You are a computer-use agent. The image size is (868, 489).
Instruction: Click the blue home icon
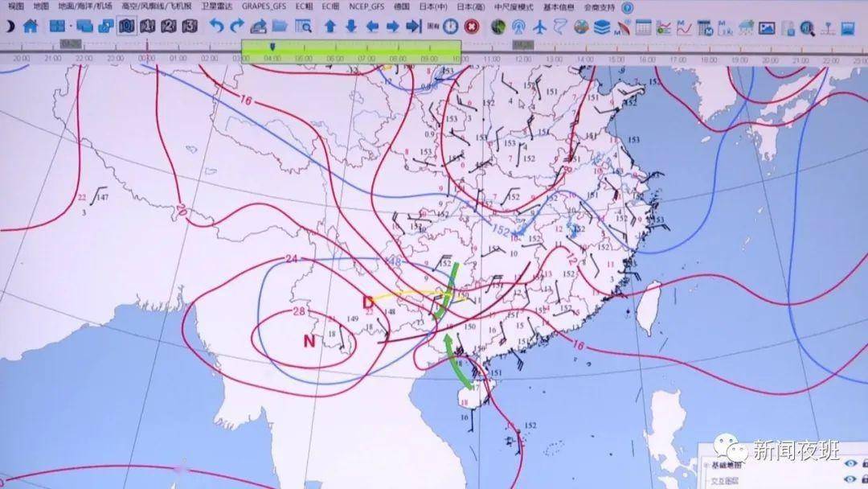[x=31, y=26]
